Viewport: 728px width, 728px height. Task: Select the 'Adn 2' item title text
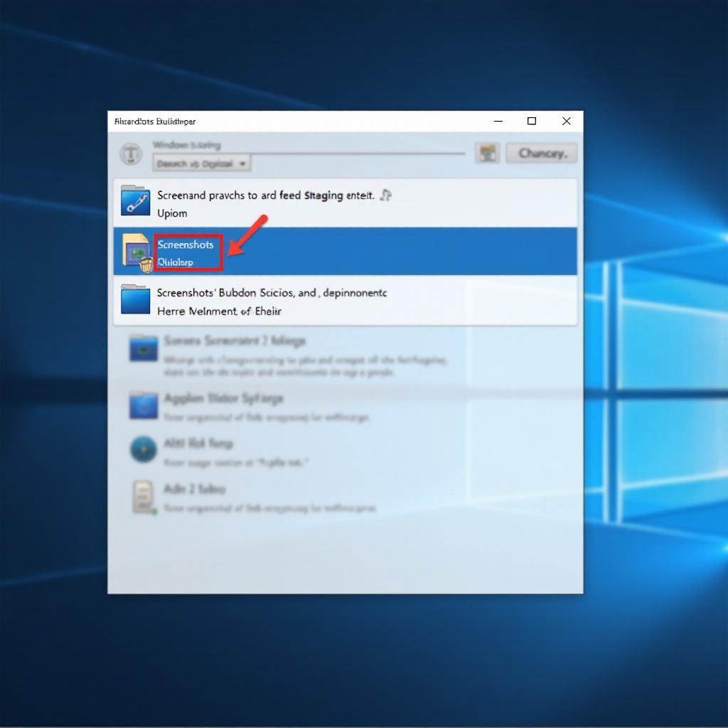click(x=194, y=489)
